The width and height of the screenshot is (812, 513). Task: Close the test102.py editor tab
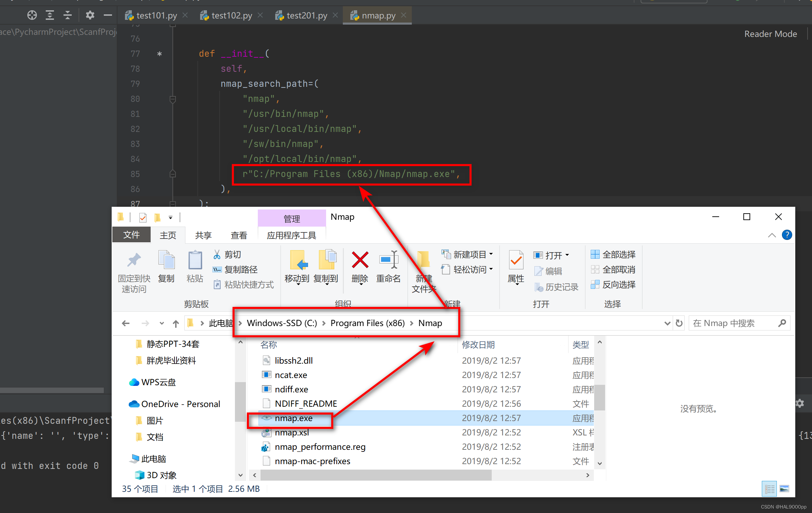260,15
